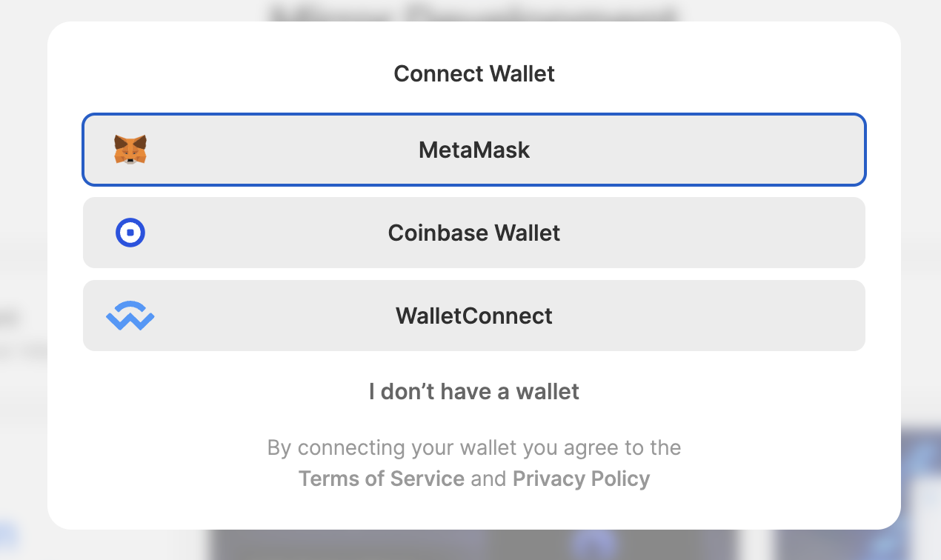This screenshot has height=560, width=941.
Task: Click empty space right of the MetaMask label
Action: (x=696, y=150)
